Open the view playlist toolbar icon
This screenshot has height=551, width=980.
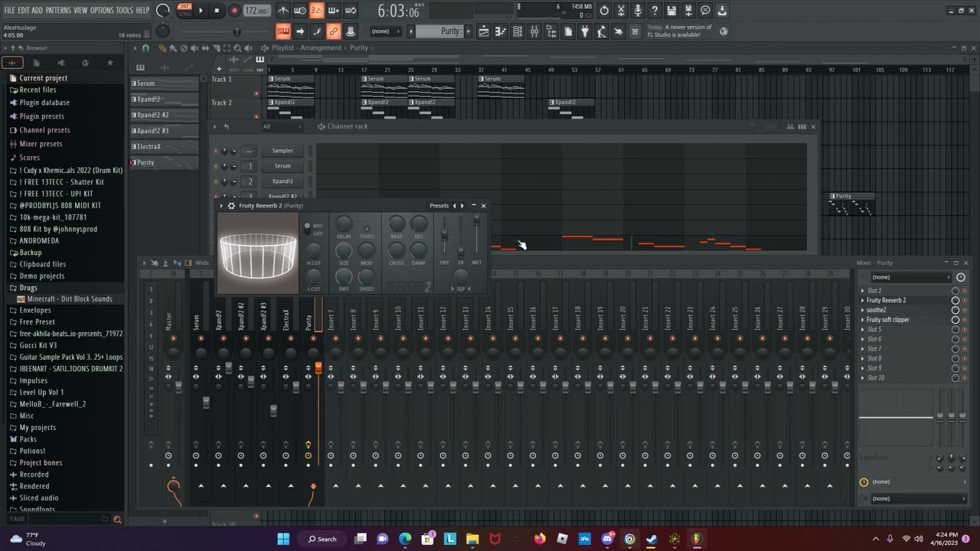pyautogui.click(x=484, y=31)
